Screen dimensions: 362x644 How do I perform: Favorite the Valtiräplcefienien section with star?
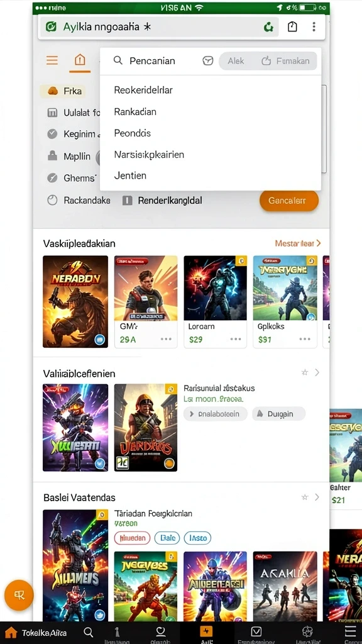[x=305, y=372]
